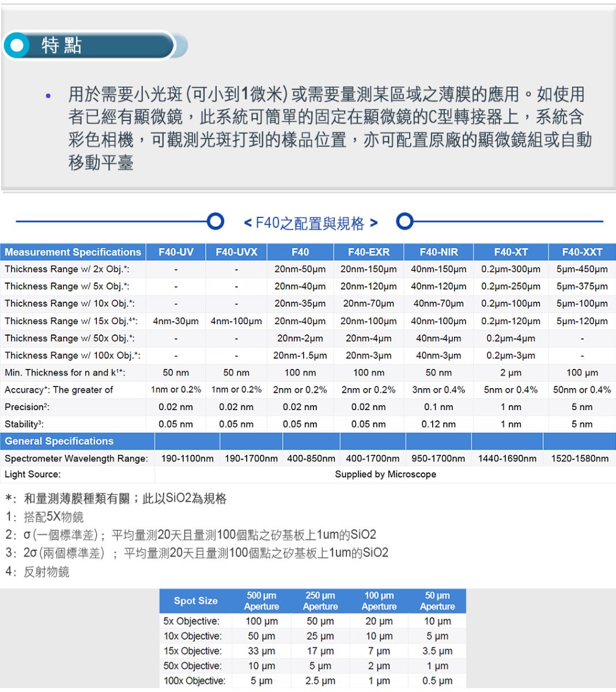The image size is (616, 692).
Task: Select the 100x Objective row label
Action: tap(195, 681)
